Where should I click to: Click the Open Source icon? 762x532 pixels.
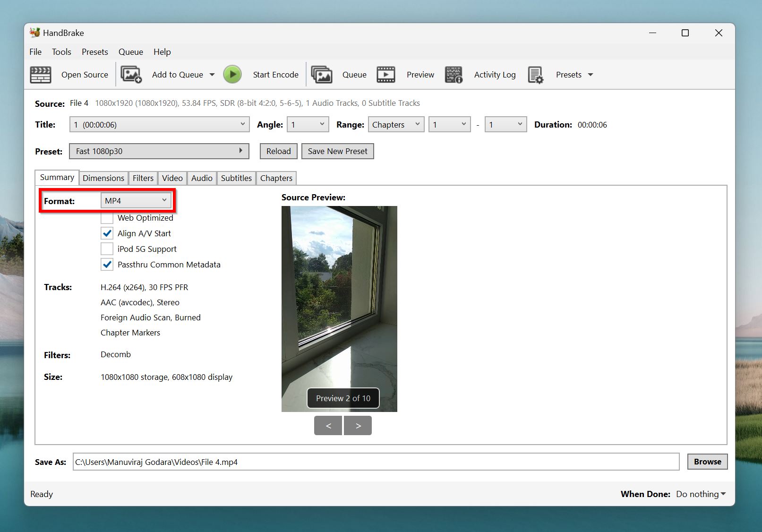pyautogui.click(x=40, y=74)
